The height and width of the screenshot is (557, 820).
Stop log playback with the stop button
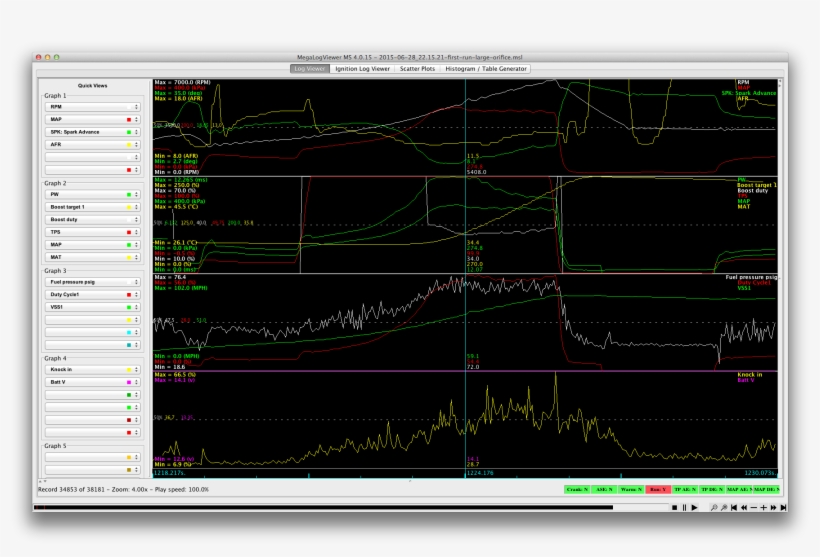674,507
